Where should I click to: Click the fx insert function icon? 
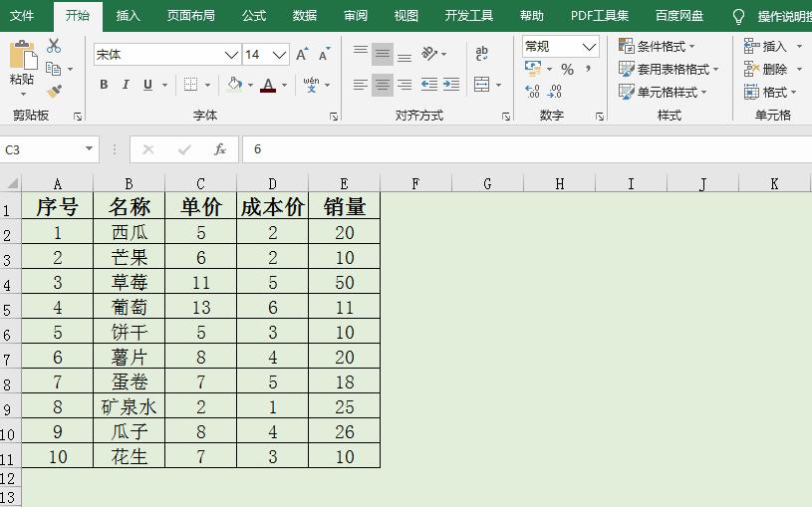[220, 149]
